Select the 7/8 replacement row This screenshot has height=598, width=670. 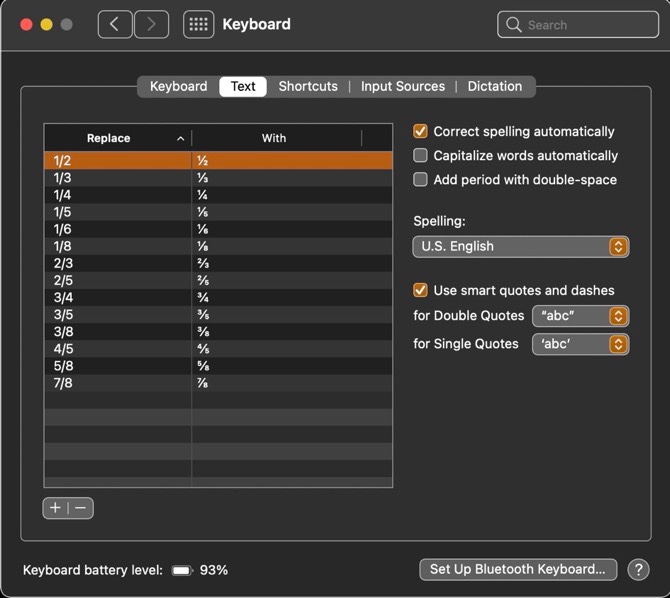point(218,383)
